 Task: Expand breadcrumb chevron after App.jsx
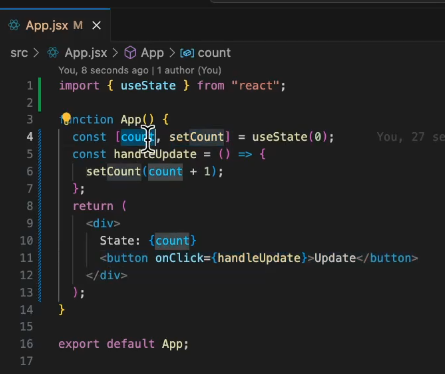tap(115, 53)
